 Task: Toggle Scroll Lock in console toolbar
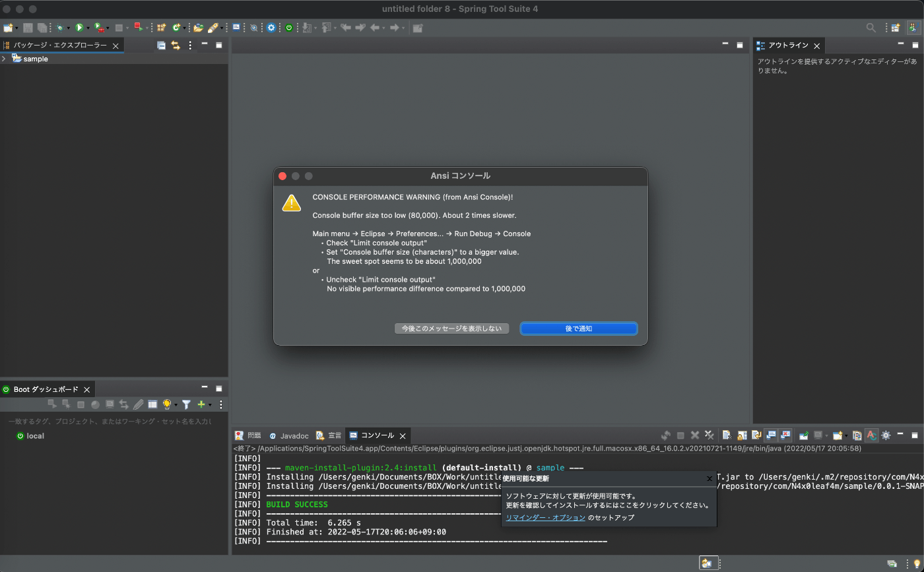pyautogui.click(x=742, y=435)
